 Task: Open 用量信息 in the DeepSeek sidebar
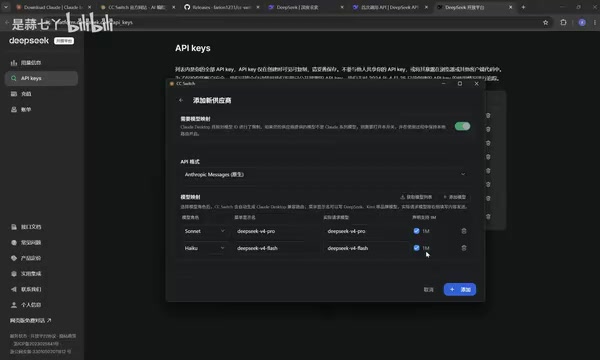pos(41,62)
